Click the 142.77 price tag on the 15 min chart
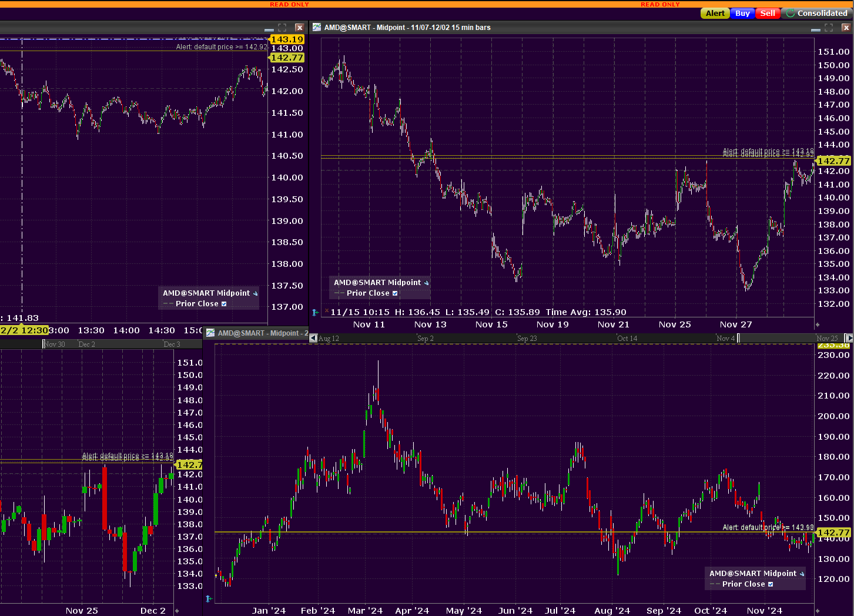Viewport: 854px width, 616px height. 833,160
